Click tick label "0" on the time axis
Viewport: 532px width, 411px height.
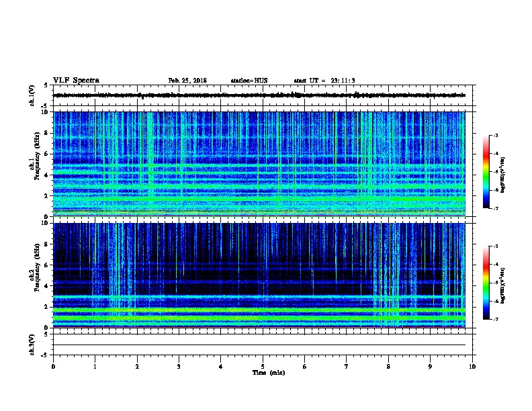point(53,367)
